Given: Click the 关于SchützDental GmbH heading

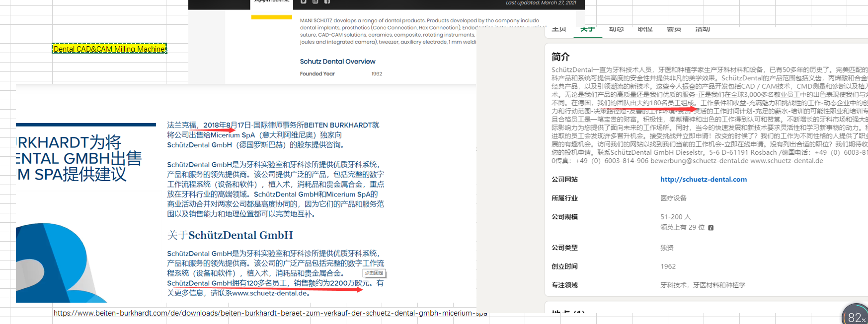Looking at the screenshot, I should (x=230, y=235).
